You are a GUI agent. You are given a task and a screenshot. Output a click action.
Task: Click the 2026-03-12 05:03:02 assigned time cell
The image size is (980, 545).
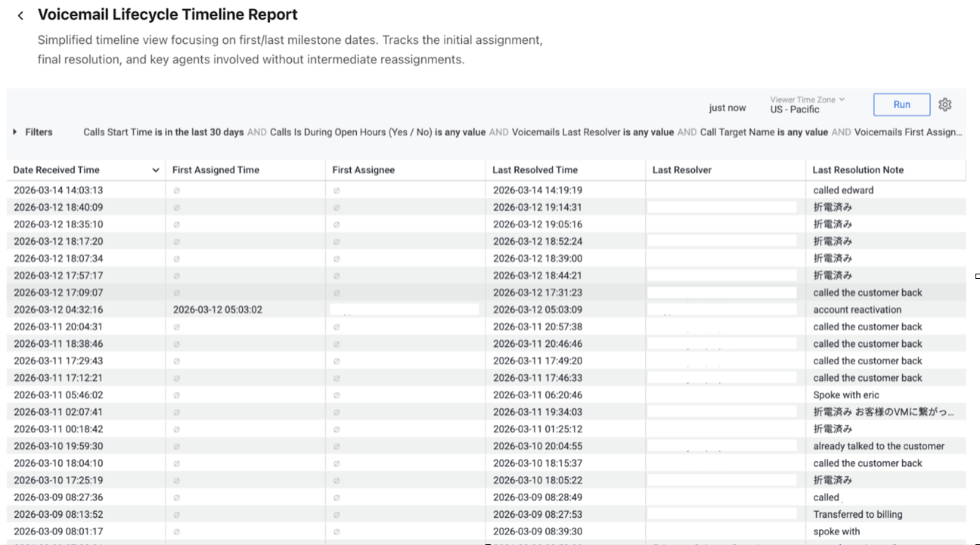219,308
